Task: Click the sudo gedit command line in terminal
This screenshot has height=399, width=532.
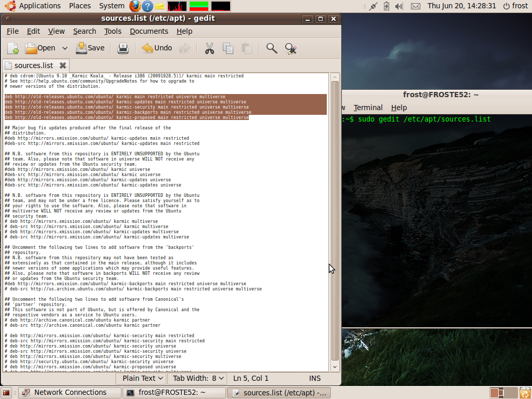Action: pyautogui.click(x=424, y=119)
